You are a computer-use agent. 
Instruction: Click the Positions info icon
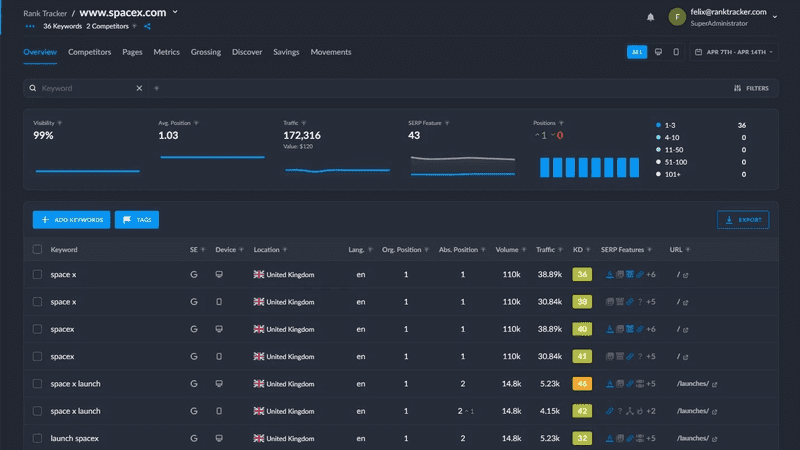pos(561,123)
